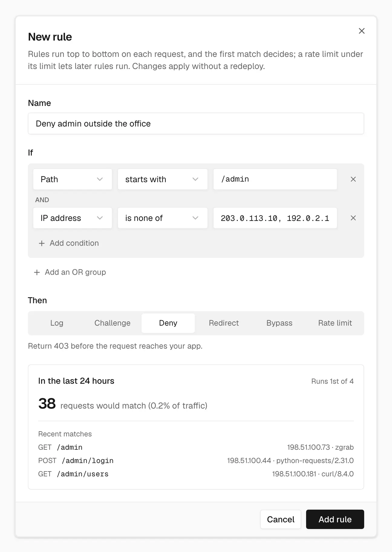Click '198.51.100.181 · curl/8.4.0' source text
392x552 pixels.
pos(313,474)
